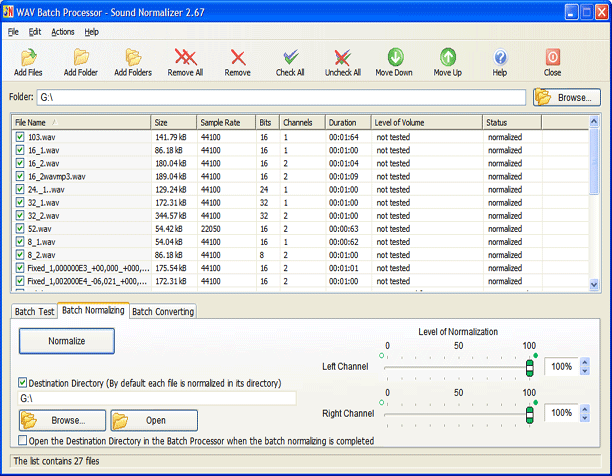This screenshot has height=476, width=612.
Task: Decrease Left Channel percentage with down arrow
Action: (585, 371)
